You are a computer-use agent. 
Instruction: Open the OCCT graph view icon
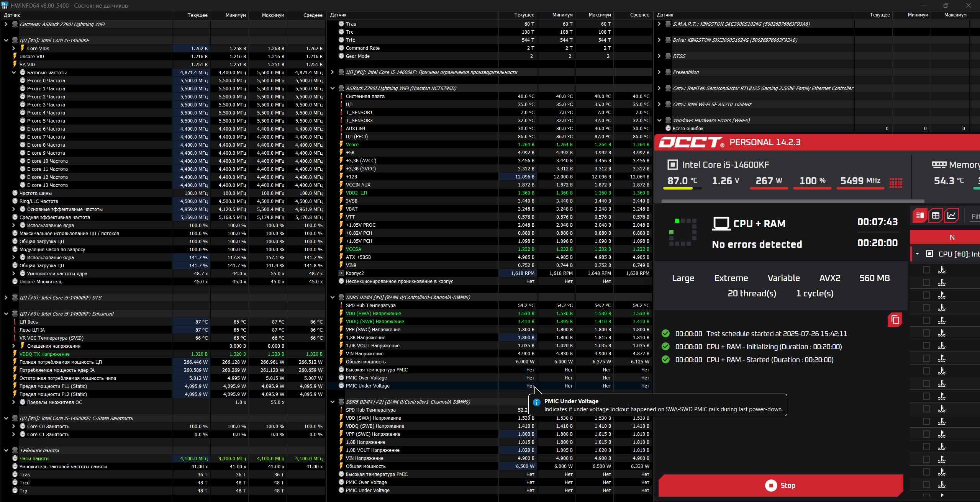click(x=951, y=216)
